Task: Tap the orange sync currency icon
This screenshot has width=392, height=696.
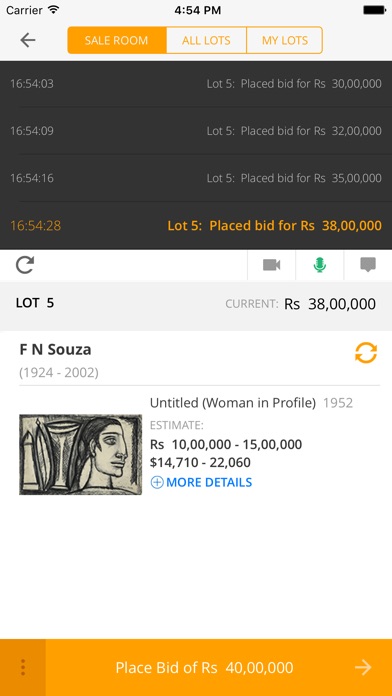Action: click(x=366, y=353)
